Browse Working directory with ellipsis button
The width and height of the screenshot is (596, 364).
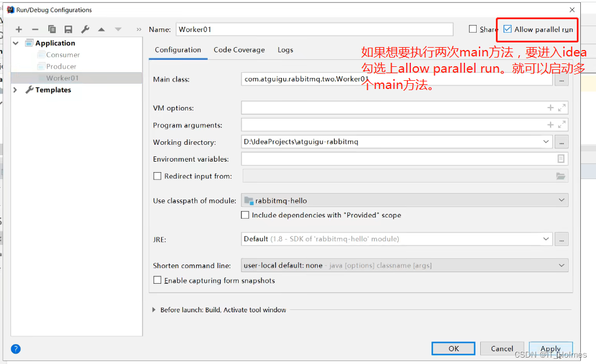pyautogui.click(x=562, y=142)
